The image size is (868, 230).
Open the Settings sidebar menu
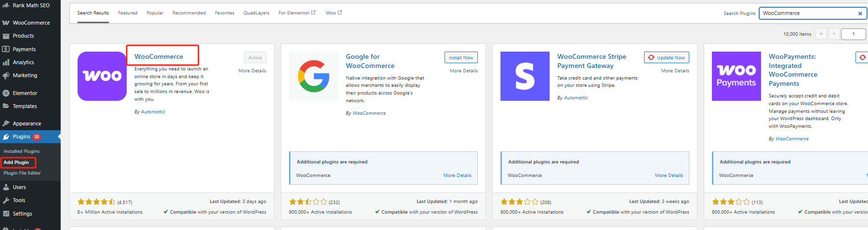pos(22,214)
